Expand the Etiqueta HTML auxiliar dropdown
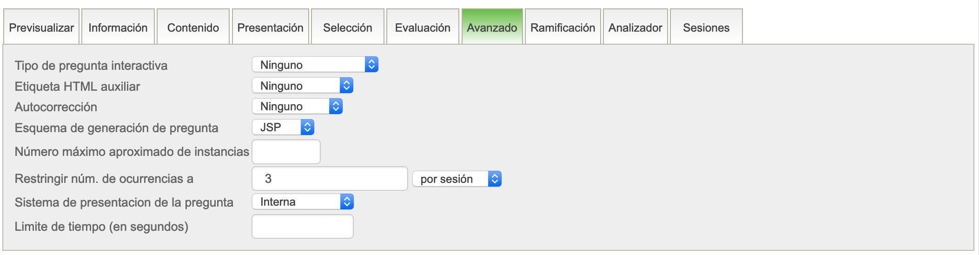The width and height of the screenshot is (980, 255). (x=302, y=86)
